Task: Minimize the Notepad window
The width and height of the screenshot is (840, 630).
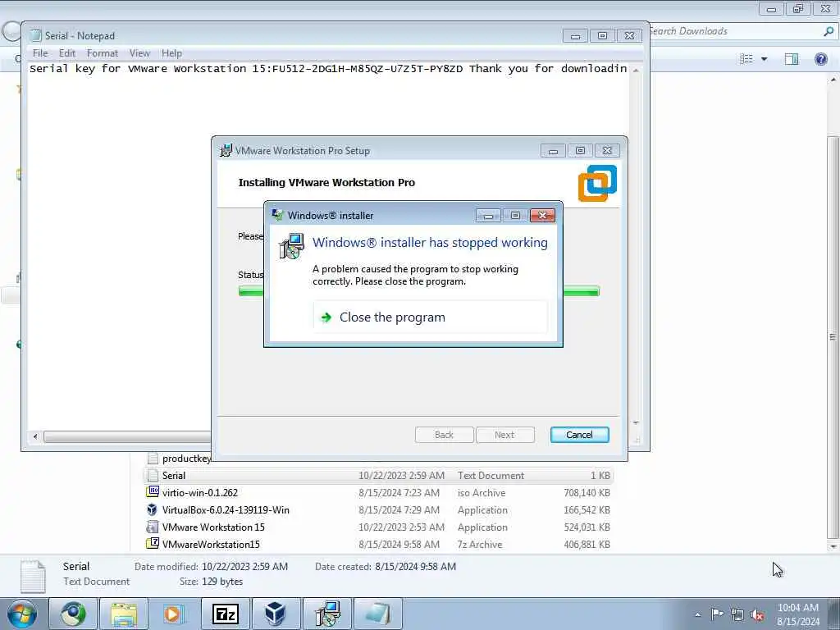Action: [x=575, y=36]
